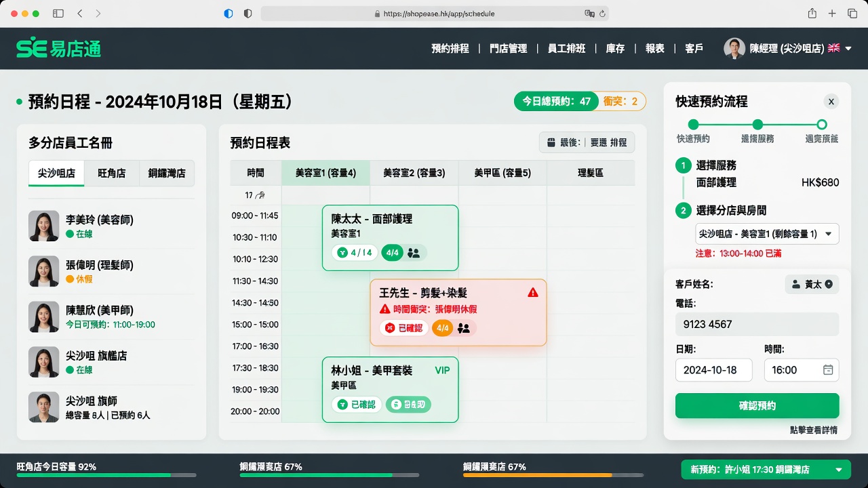Select the 尖沙咀 旗艦店 row
The width and height of the screenshot is (868, 488).
click(111, 363)
